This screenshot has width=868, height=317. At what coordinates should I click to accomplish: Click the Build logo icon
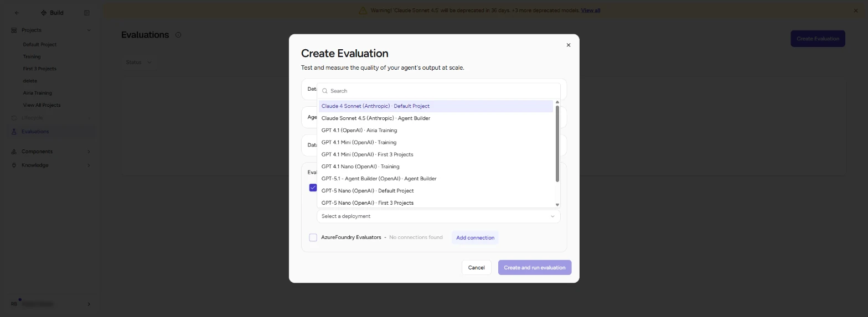pos(44,13)
